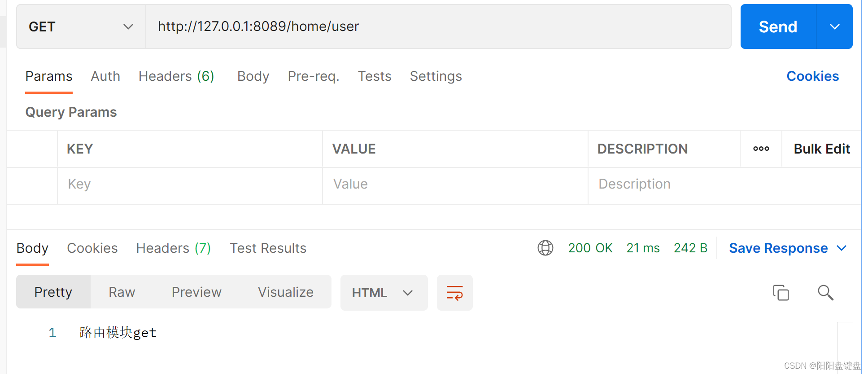Open the request Settings tab
Image resolution: width=868 pixels, height=374 pixels.
(436, 76)
